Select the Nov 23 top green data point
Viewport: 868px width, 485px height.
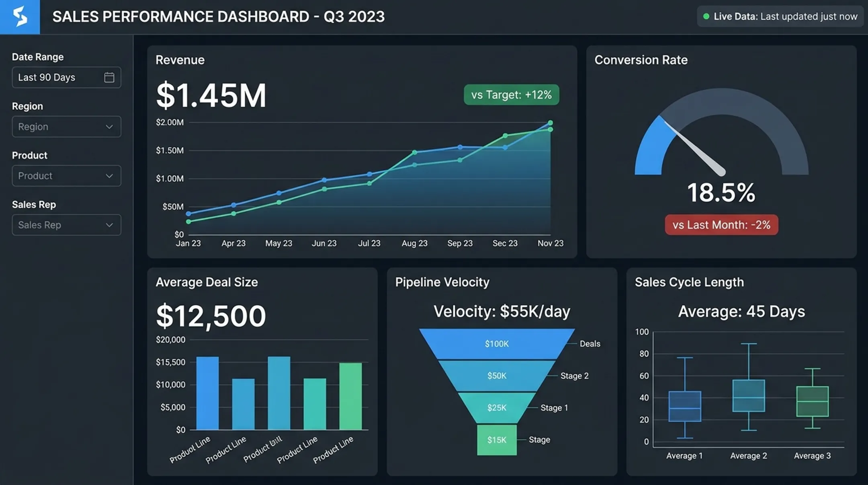click(x=551, y=123)
